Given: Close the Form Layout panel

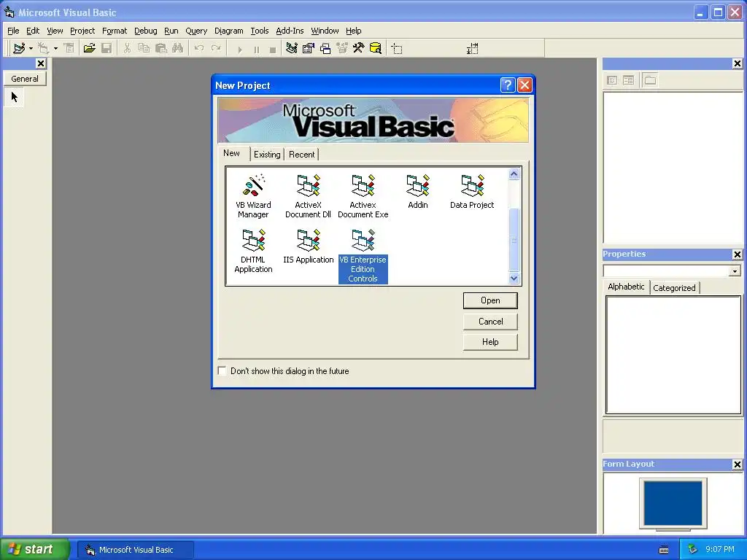Looking at the screenshot, I should [x=737, y=464].
